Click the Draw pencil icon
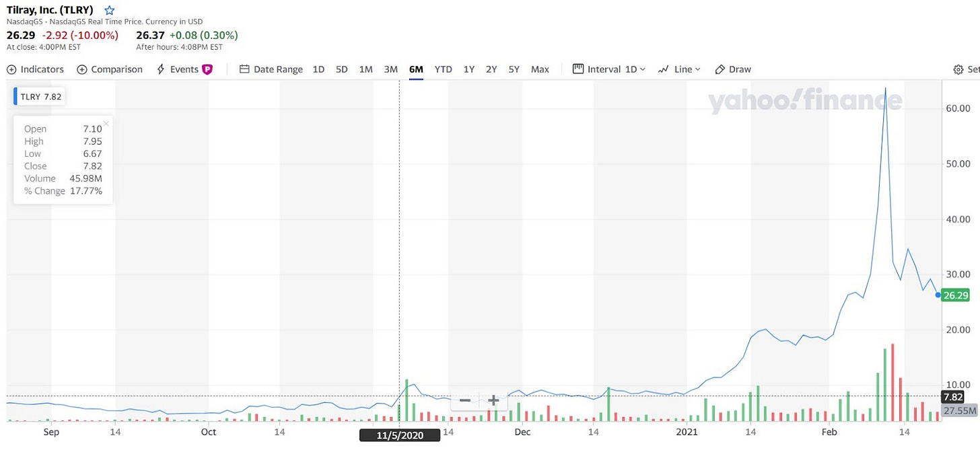Screen dimensions: 980x450 [x=720, y=69]
